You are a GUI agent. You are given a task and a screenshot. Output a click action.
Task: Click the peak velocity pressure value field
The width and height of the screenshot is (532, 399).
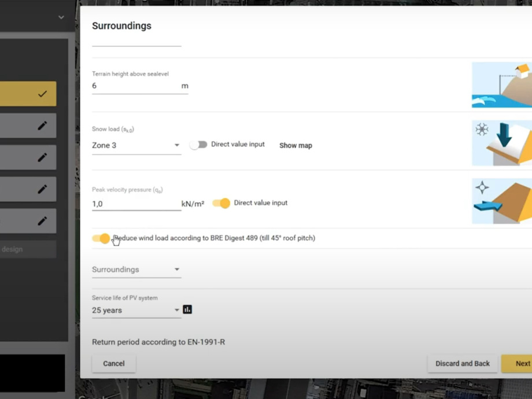pyautogui.click(x=136, y=204)
